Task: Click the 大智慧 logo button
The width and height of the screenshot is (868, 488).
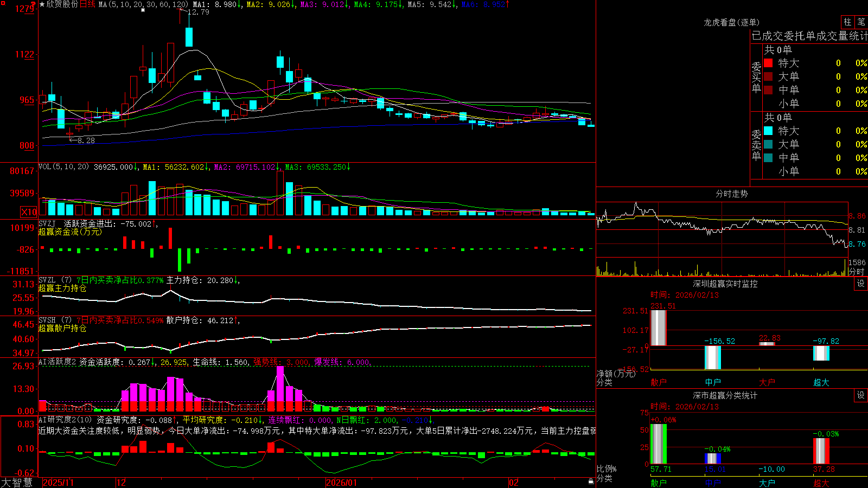Action: [x=17, y=483]
